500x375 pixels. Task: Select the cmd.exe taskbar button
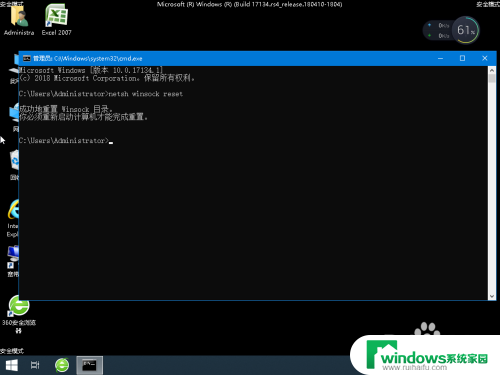pos(89,365)
